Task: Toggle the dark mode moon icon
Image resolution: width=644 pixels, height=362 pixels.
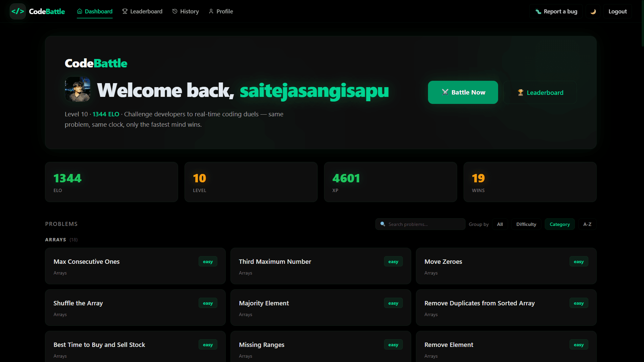Action: pyautogui.click(x=593, y=11)
